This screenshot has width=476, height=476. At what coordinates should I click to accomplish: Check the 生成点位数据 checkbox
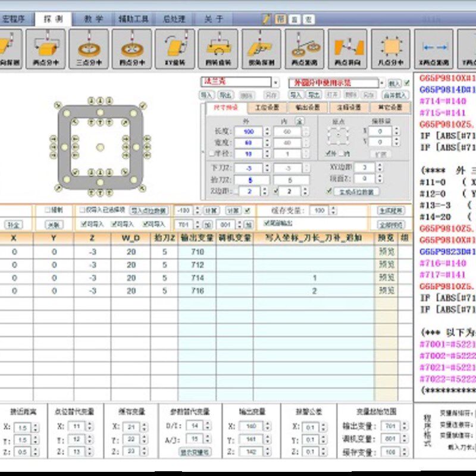pyautogui.click(x=329, y=190)
